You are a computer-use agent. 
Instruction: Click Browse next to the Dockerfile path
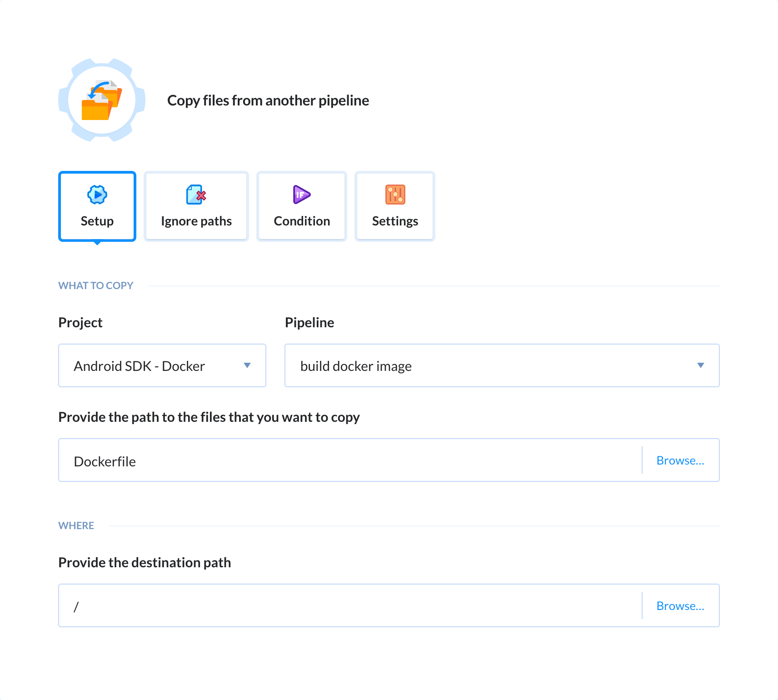point(680,460)
